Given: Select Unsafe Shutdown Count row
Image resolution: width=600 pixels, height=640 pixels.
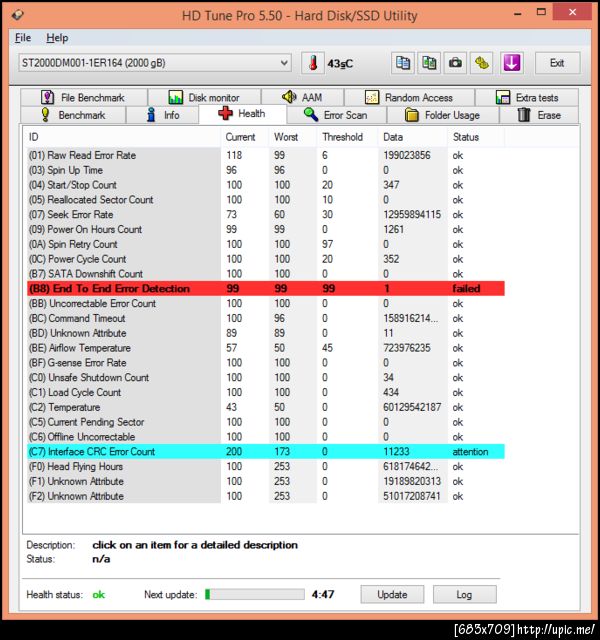Looking at the screenshot, I should tap(266, 377).
